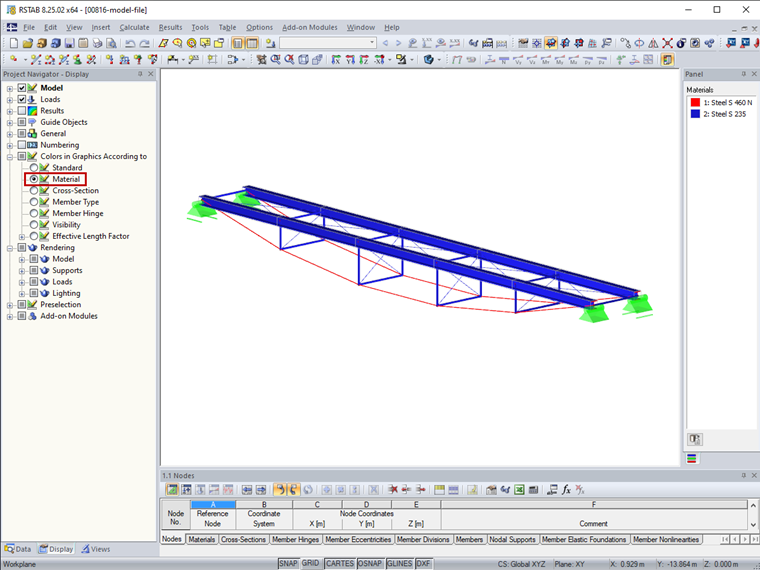Enable the Results checkbox
This screenshot has width=760, height=570.
tap(21, 111)
